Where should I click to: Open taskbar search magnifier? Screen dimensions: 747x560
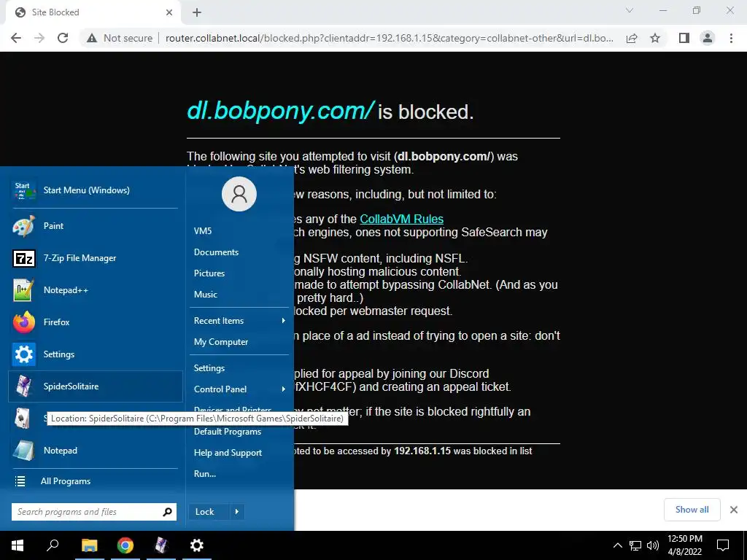tap(53, 545)
